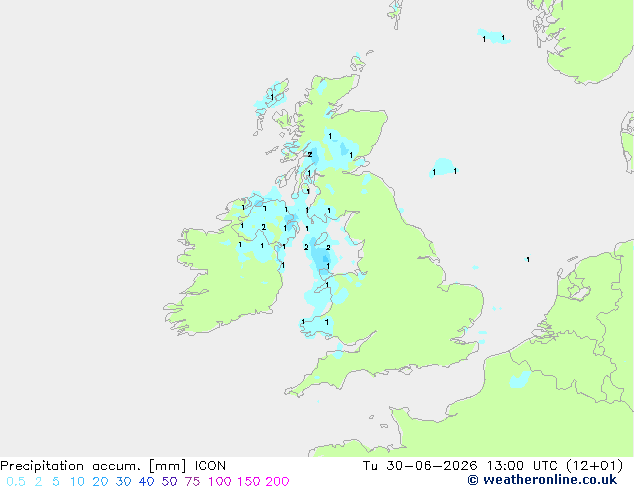Select the magenta 100 legend value
This screenshot has height=490, width=634.
pos(220,482)
